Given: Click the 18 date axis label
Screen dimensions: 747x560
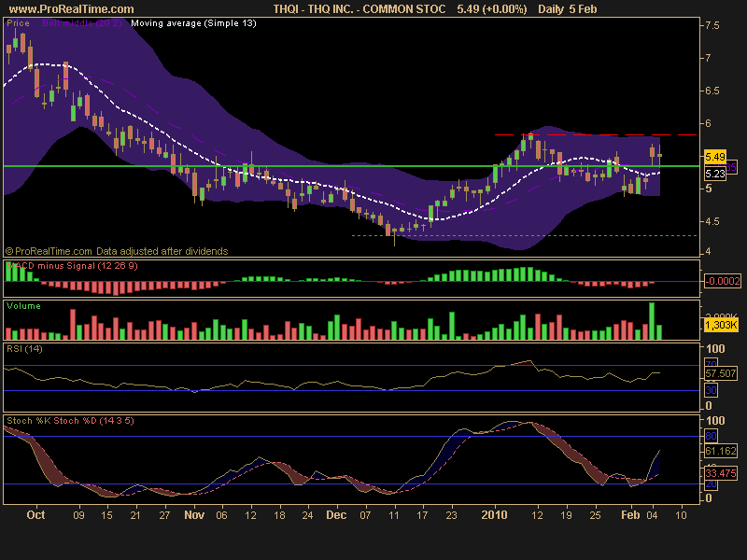Looking at the screenshot, I should click(x=279, y=515).
